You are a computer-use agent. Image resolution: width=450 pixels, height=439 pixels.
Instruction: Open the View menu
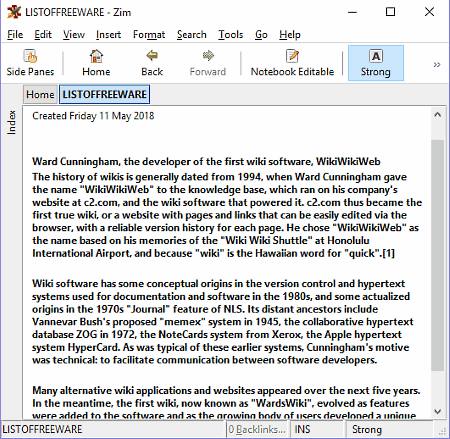click(x=74, y=34)
